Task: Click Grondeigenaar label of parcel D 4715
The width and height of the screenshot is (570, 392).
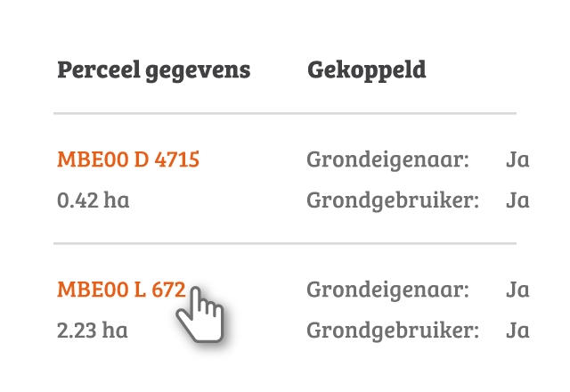Action: point(388,160)
